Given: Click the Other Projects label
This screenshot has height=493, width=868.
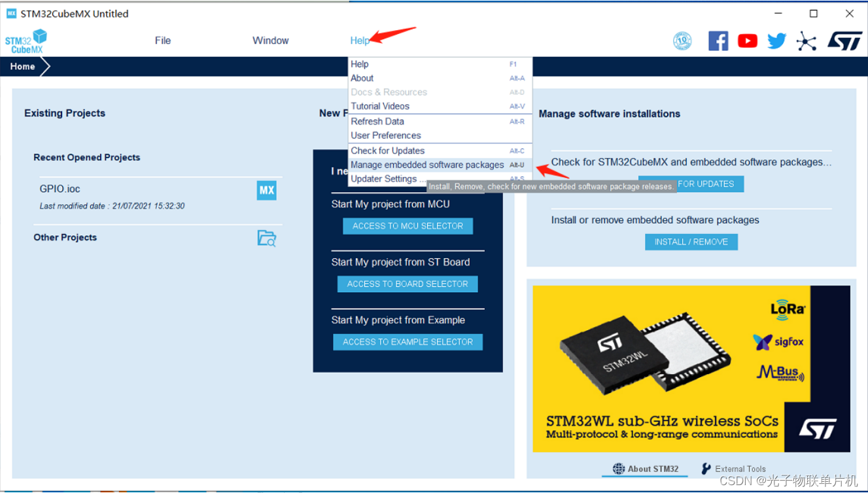Looking at the screenshot, I should tap(65, 237).
